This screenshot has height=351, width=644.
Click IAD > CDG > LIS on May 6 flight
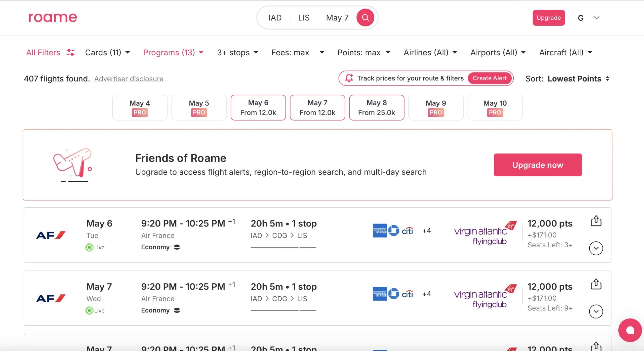(x=279, y=236)
